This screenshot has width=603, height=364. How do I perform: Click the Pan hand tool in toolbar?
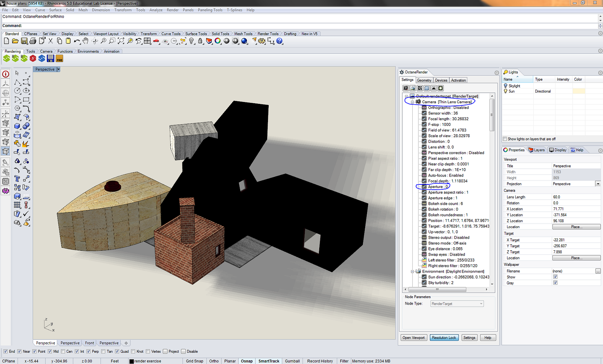click(86, 41)
